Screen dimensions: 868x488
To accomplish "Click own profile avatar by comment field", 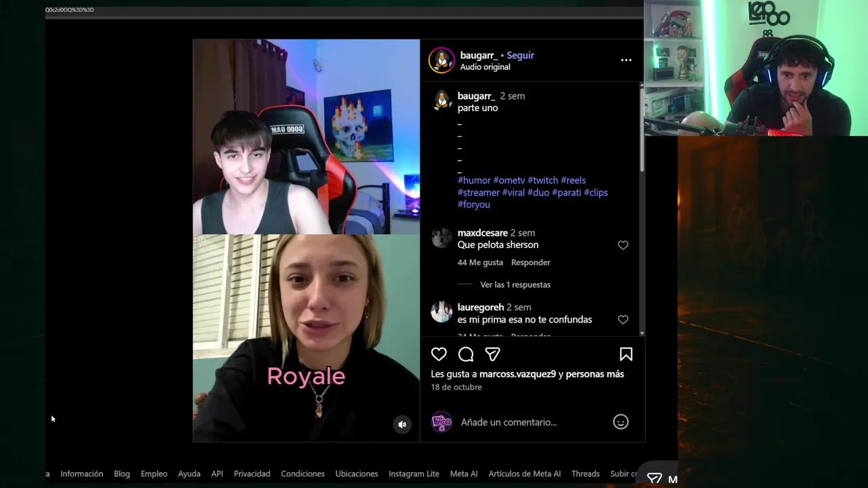I will pos(441,422).
